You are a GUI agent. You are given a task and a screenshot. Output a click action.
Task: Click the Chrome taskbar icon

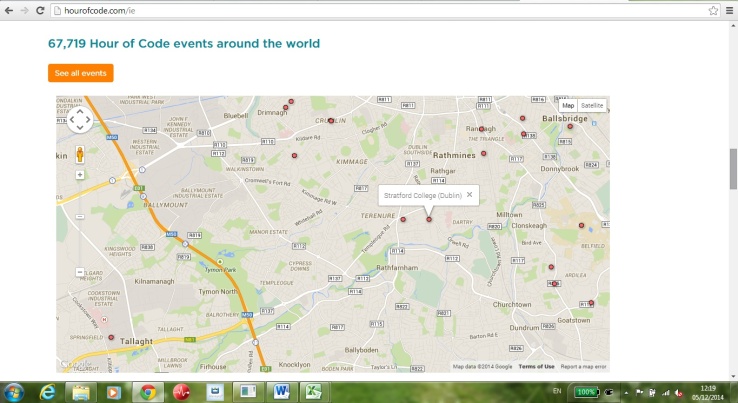(148, 392)
